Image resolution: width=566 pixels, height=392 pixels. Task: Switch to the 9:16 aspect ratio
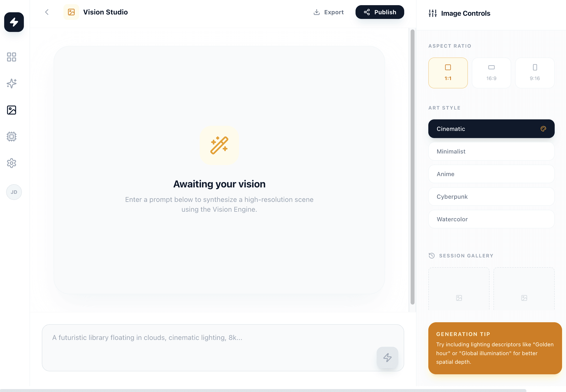pos(535,73)
